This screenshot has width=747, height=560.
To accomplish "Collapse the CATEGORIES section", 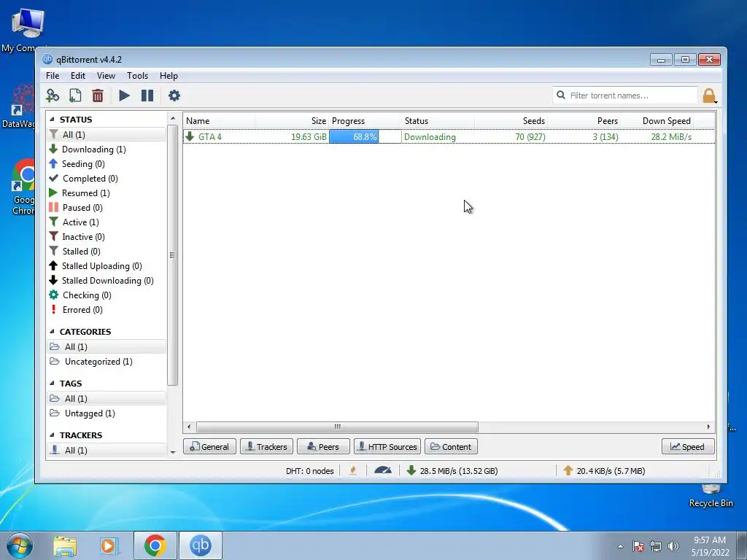I will click(52, 332).
